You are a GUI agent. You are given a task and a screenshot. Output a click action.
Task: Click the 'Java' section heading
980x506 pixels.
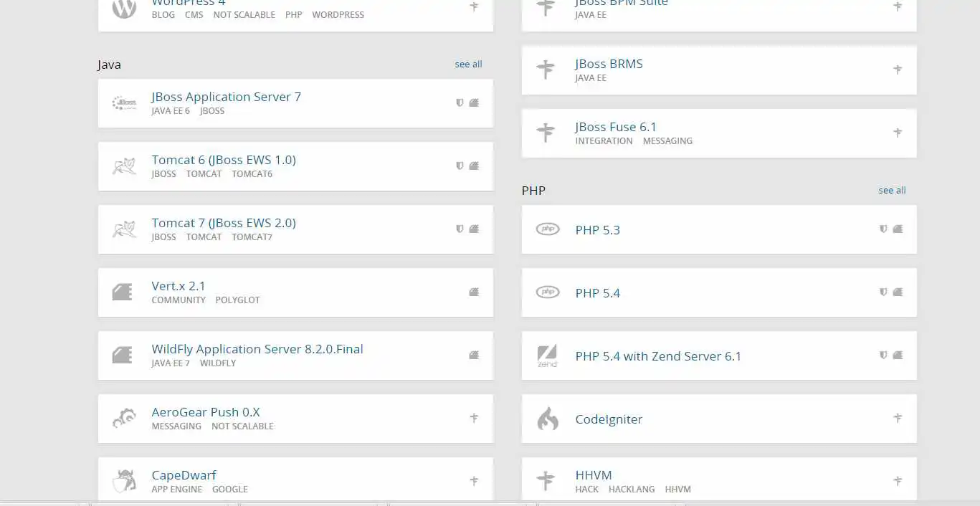110,65
